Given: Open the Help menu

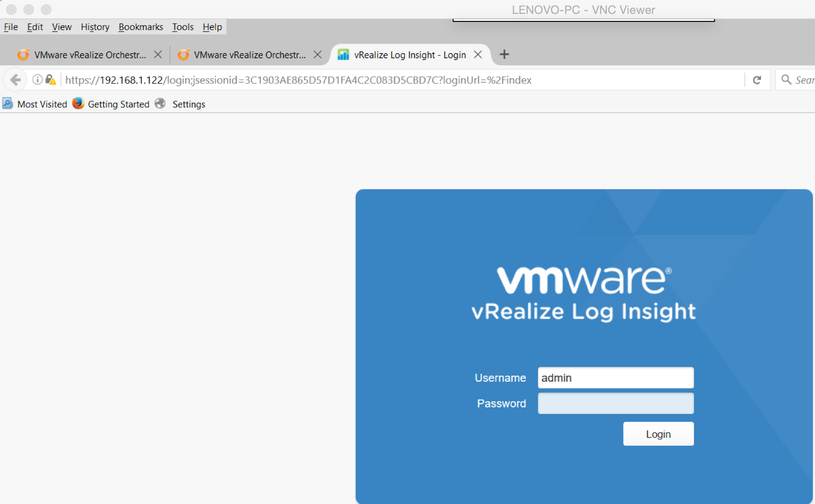Looking at the screenshot, I should pyautogui.click(x=212, y=27).
